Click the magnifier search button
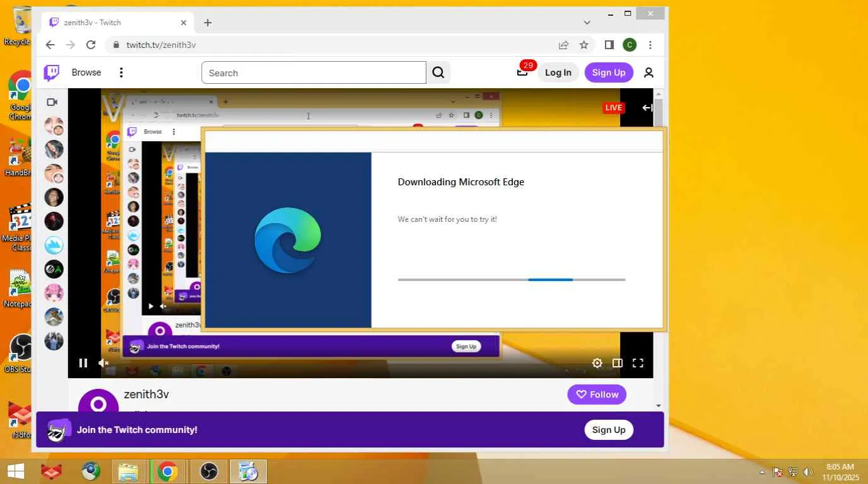Screen dimensions: 868x484 click(x=438, y=72)
